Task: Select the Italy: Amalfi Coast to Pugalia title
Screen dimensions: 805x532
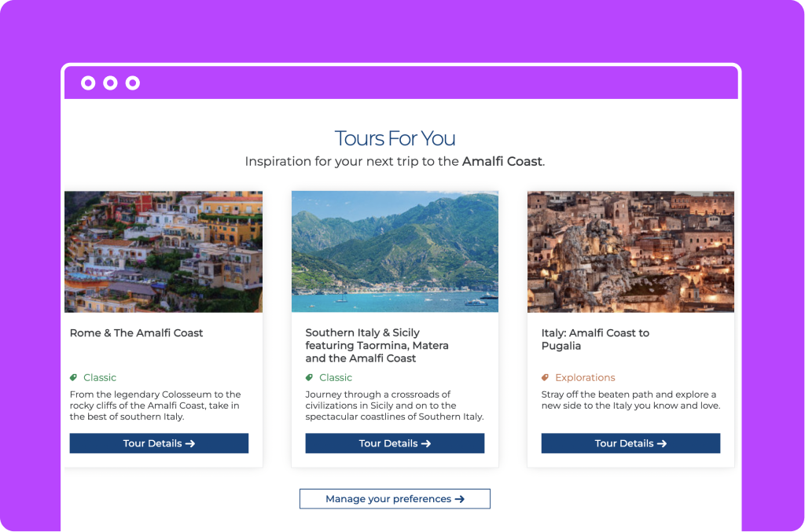Action: point(596,339)
